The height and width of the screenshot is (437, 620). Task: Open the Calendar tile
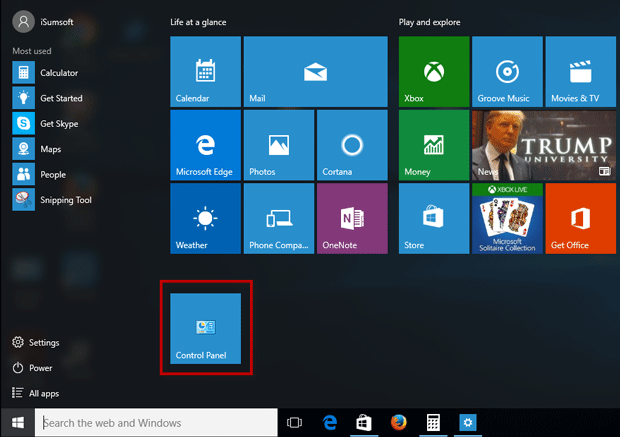point(205,72)
